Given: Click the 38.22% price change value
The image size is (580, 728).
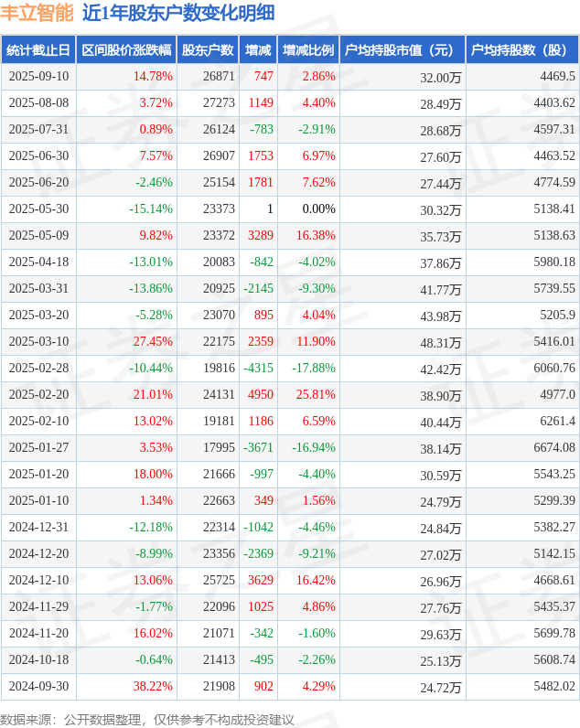Looking at the screenshot, I should click(x=153, y=687).
